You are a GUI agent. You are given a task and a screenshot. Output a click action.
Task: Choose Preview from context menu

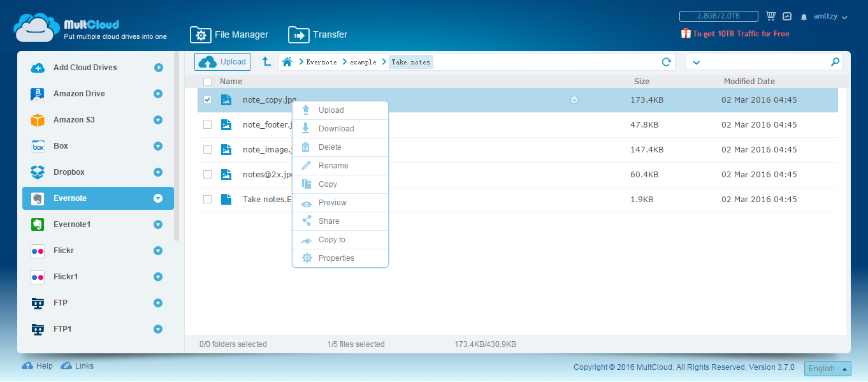340,203
